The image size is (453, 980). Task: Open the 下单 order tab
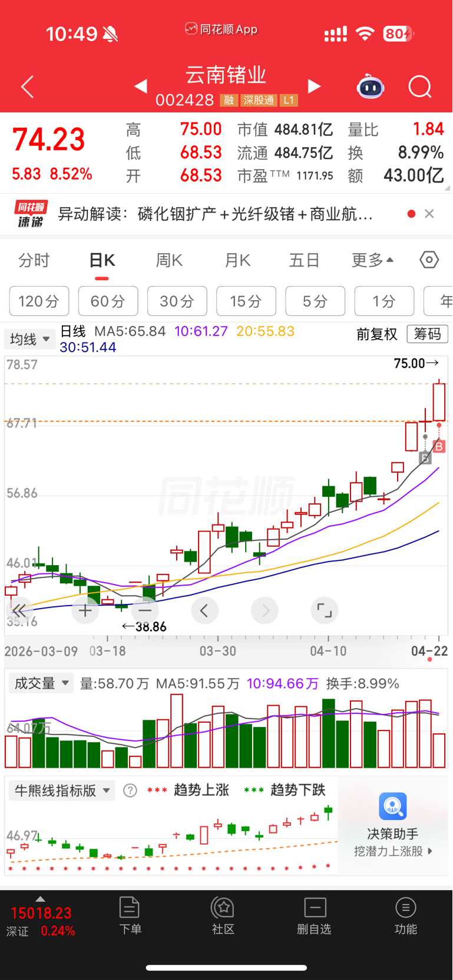pos(130,916)
